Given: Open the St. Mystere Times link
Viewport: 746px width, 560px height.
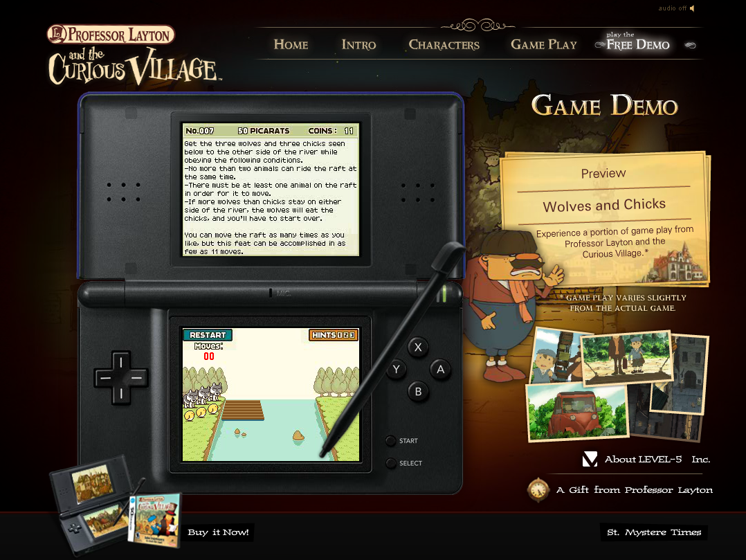Looking at the screenshot, I should click(654, 532).
